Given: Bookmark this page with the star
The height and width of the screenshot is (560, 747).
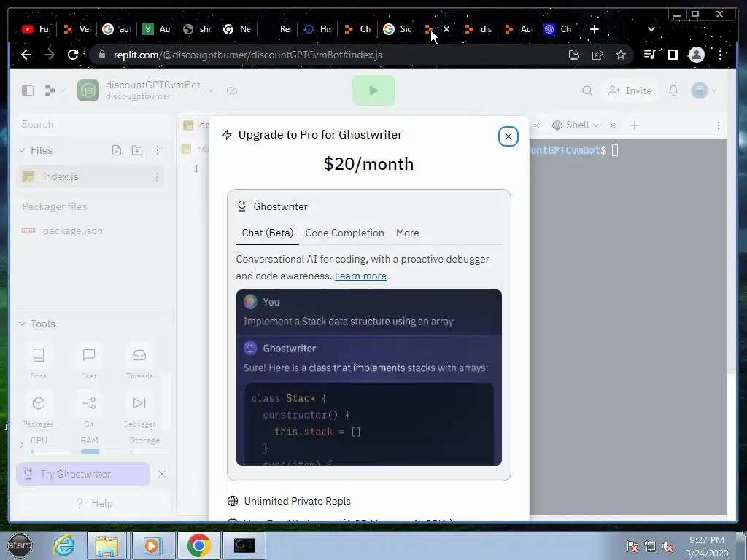Looking at the screenshot, I should coord(620,55).
